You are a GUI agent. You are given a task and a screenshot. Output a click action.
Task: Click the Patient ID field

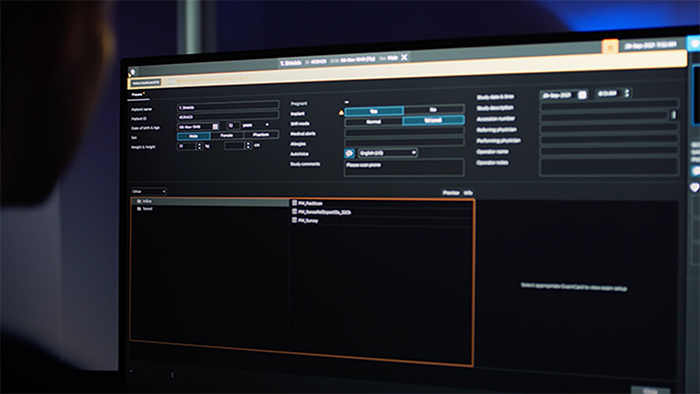[228, 116]
